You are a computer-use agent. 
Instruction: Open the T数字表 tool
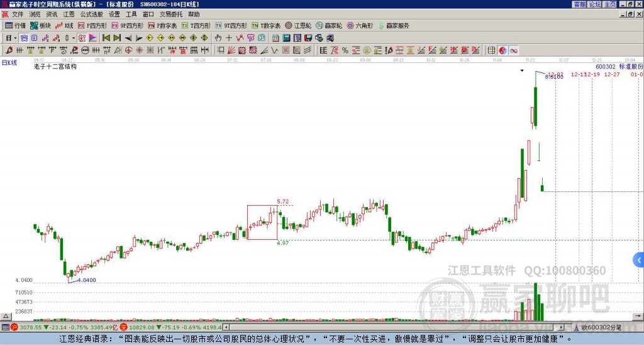point(266,25)
